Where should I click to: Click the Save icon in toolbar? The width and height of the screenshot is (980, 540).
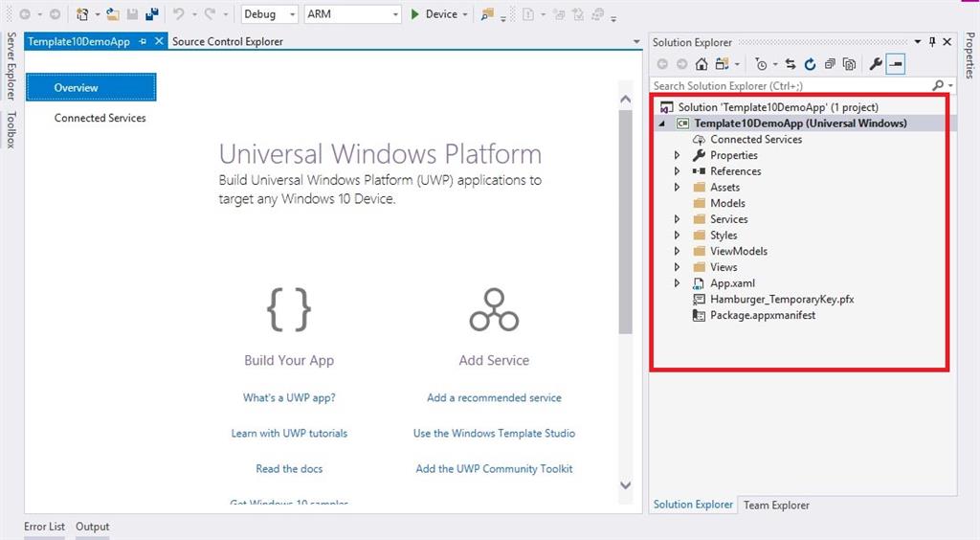[x=132, y=13]
